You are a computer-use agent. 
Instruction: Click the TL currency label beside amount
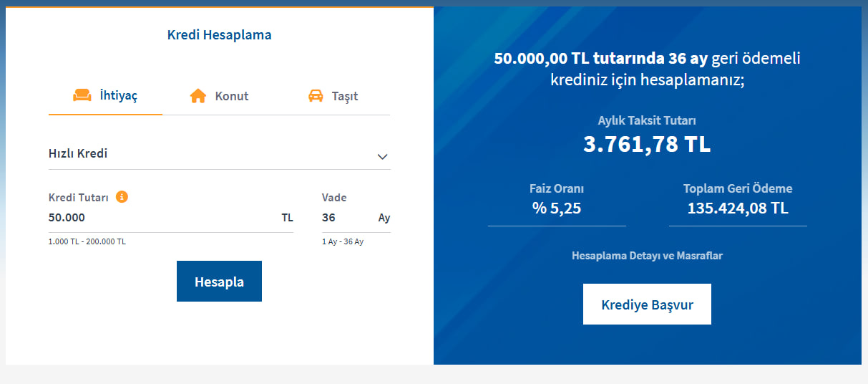tap(287, 218)
